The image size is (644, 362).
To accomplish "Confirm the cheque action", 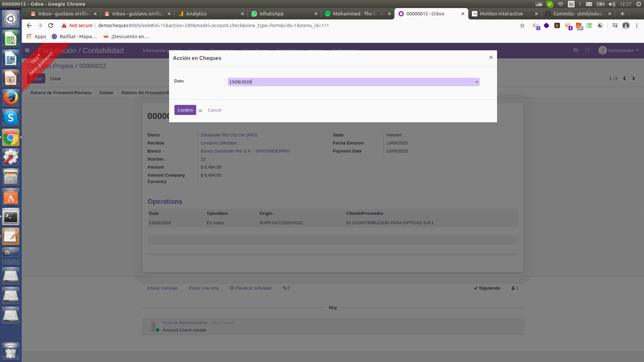I will point(185,110).
